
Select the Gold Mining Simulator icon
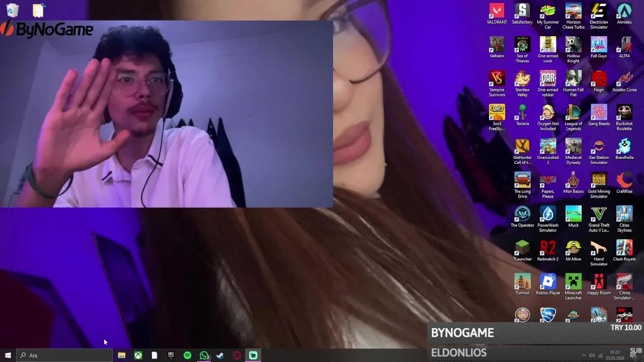599,185
